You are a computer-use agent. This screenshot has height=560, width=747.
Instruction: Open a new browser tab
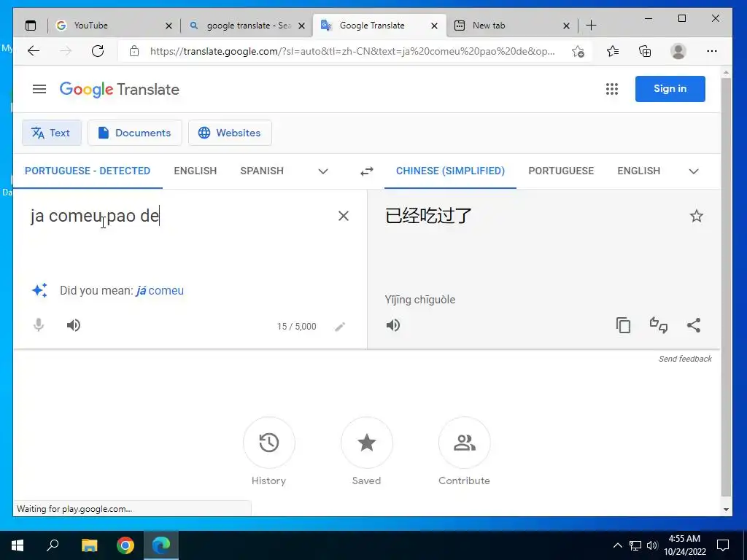591,26
